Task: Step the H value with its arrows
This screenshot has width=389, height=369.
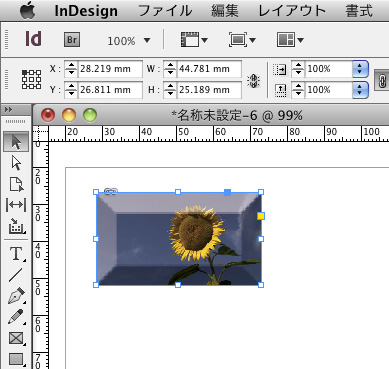Action: point(170,90)
